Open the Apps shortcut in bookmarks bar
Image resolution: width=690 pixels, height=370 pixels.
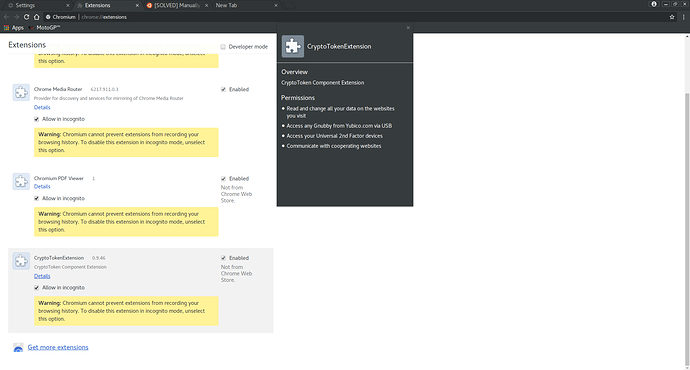(14, 28)
